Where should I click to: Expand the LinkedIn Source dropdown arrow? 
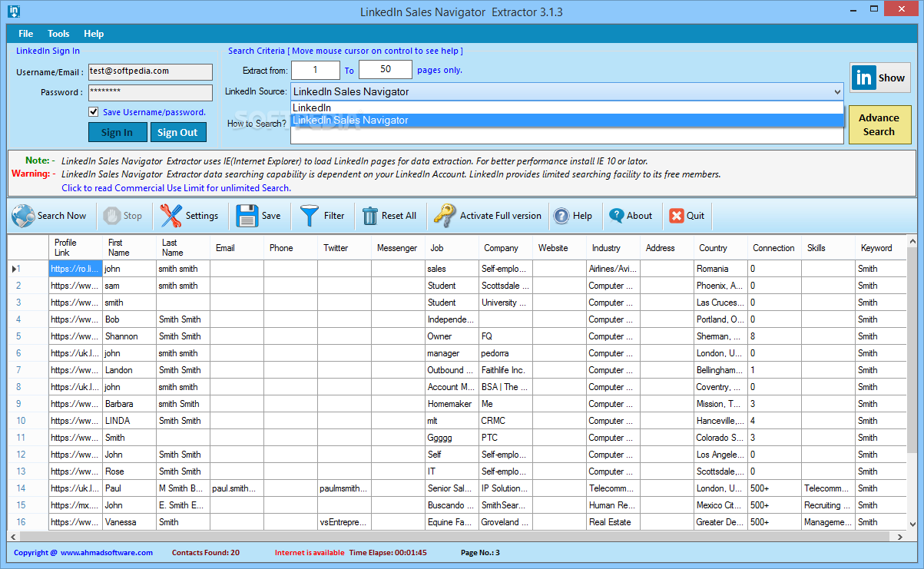(836, 91)
